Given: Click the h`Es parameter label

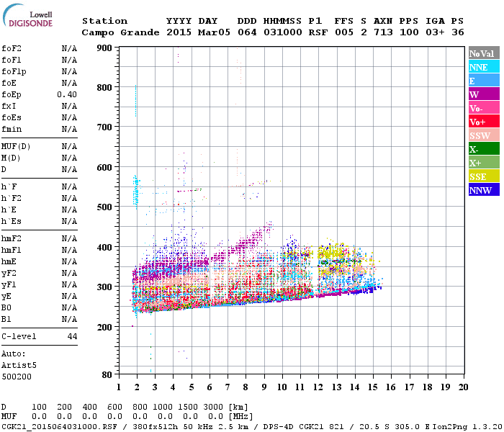Looking at the screenshot, I should click(12, 222).
